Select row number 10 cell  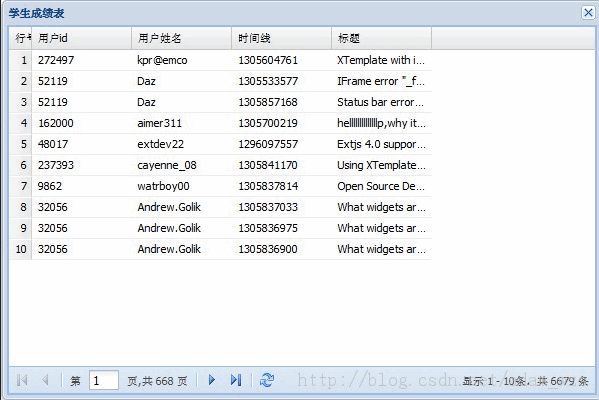(21, 249)
